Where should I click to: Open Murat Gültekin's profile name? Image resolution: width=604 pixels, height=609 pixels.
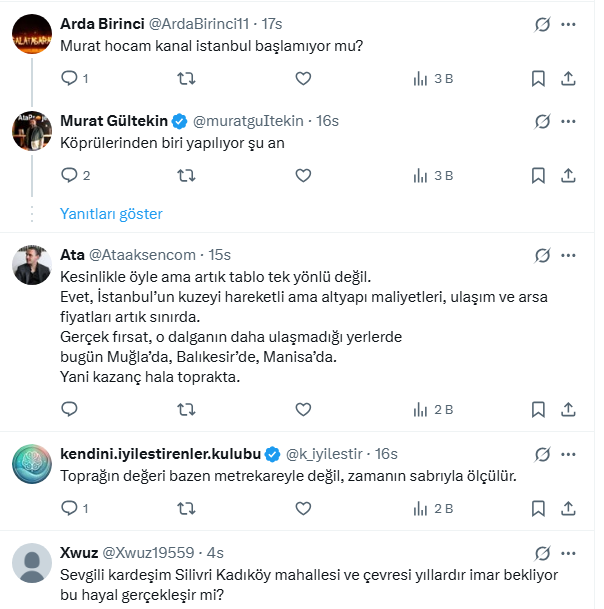click(114, 121)
